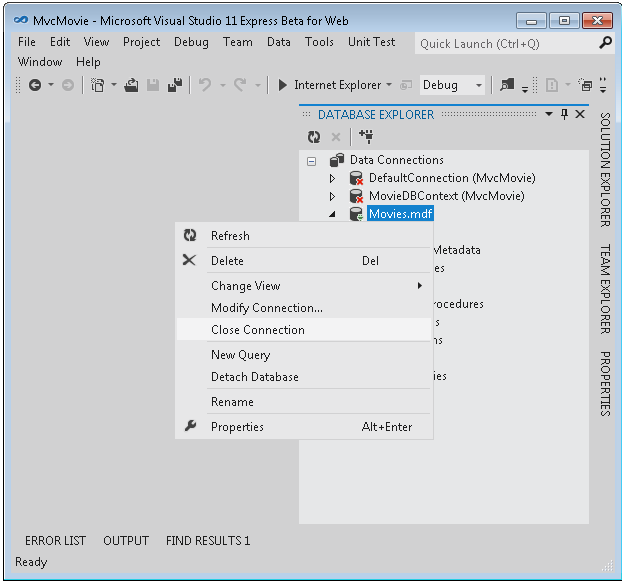The width and height of the screenshot is (622, 583).
Task: Choose Refresh from the context menu
Action: 304,236
